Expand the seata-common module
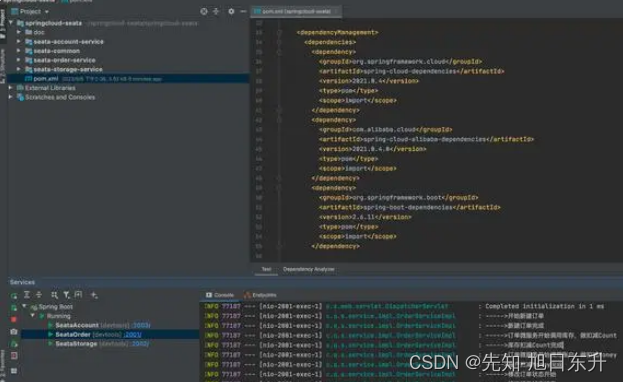 pos(19,51)
